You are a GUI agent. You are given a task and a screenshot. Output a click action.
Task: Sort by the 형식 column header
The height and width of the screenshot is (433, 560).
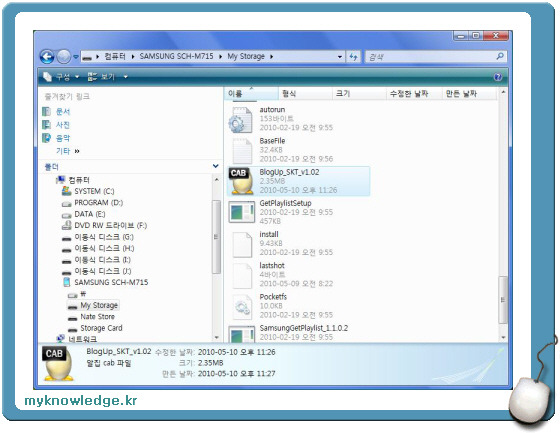[305, 94]
